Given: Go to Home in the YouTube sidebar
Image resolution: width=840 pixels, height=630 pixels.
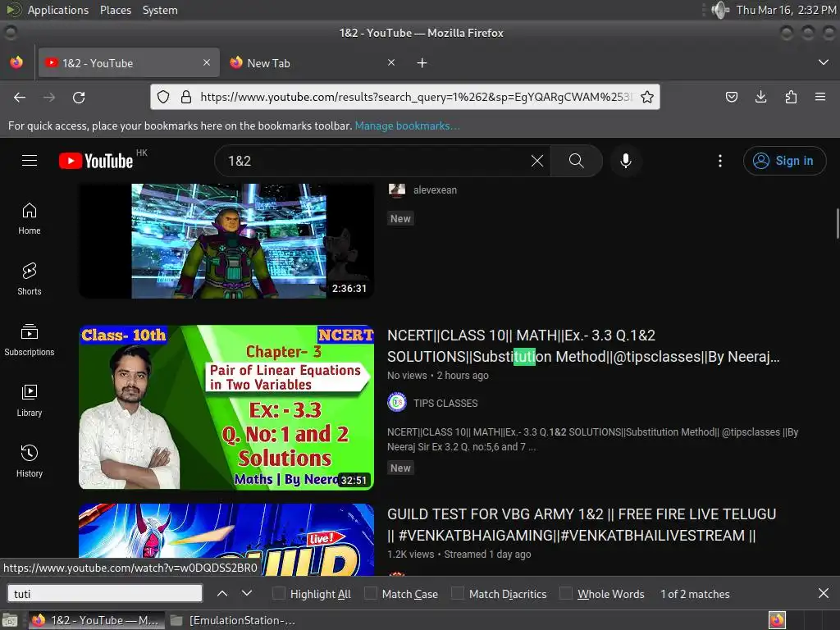Looking at the screenshot, I should [x=30, y=219].
